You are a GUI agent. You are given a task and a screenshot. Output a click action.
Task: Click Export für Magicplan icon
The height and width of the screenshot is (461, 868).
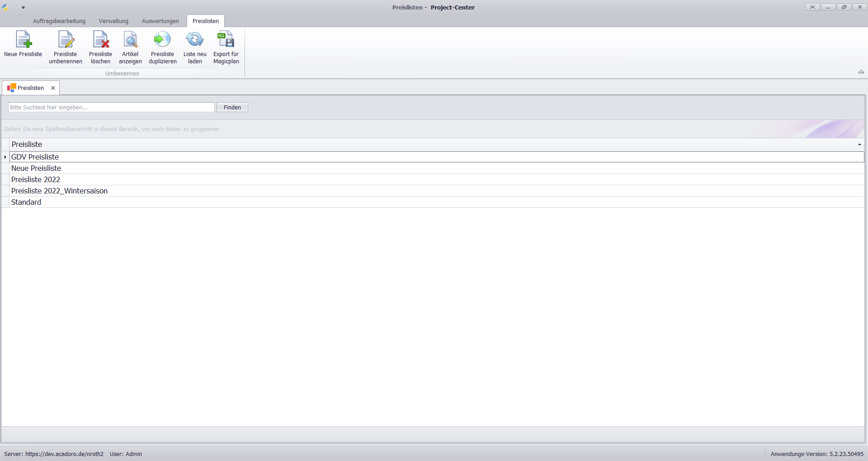[226, 40]
